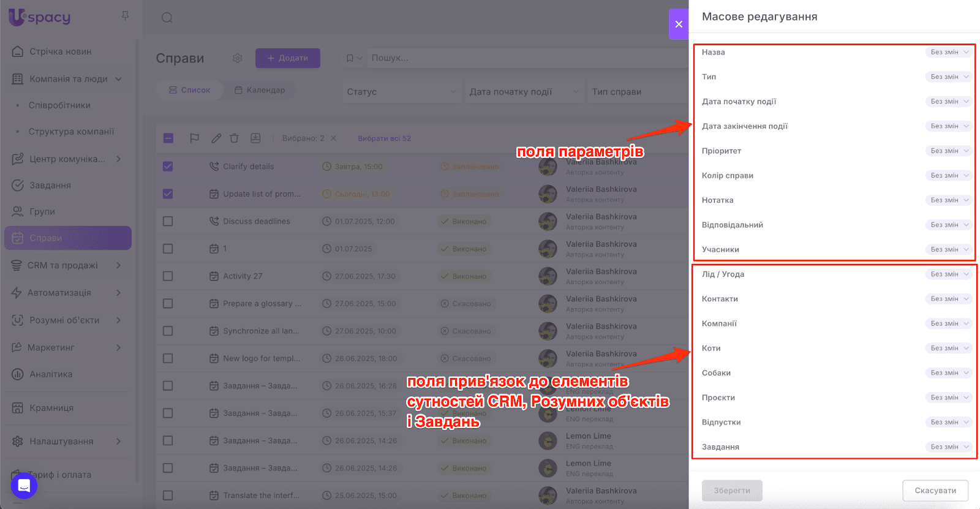Delete selected items with trash icon
This screenshot has width=980, height=509.
point(234,138)
